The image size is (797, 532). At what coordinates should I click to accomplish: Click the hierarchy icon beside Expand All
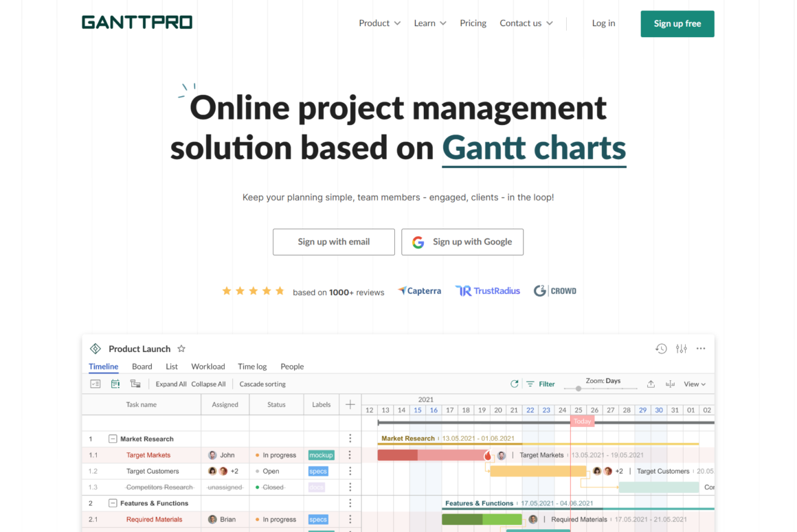(135, 384)
